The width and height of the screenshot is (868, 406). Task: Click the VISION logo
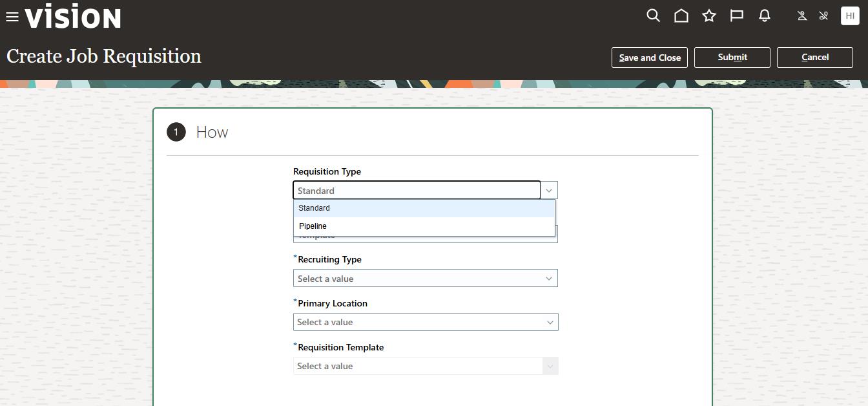click(x=72, y=17)
